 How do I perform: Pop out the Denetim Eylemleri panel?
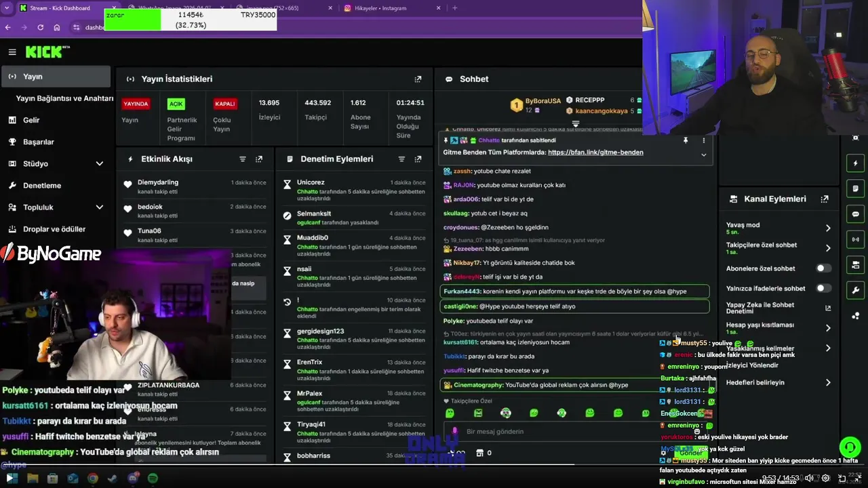[x=418, y=159]
